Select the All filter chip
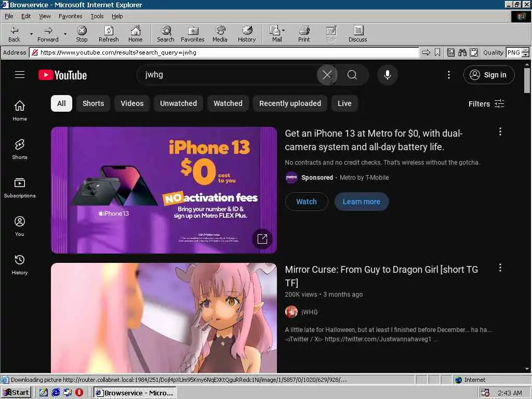 click(61, 103)
